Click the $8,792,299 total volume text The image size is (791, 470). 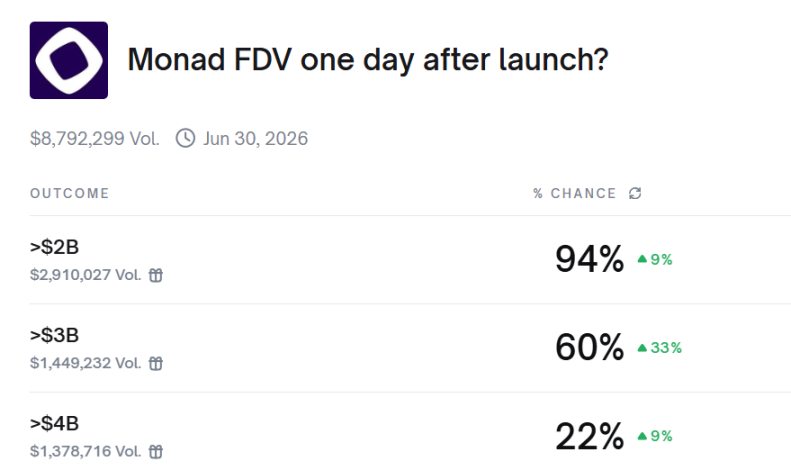[x=94, y=138]
